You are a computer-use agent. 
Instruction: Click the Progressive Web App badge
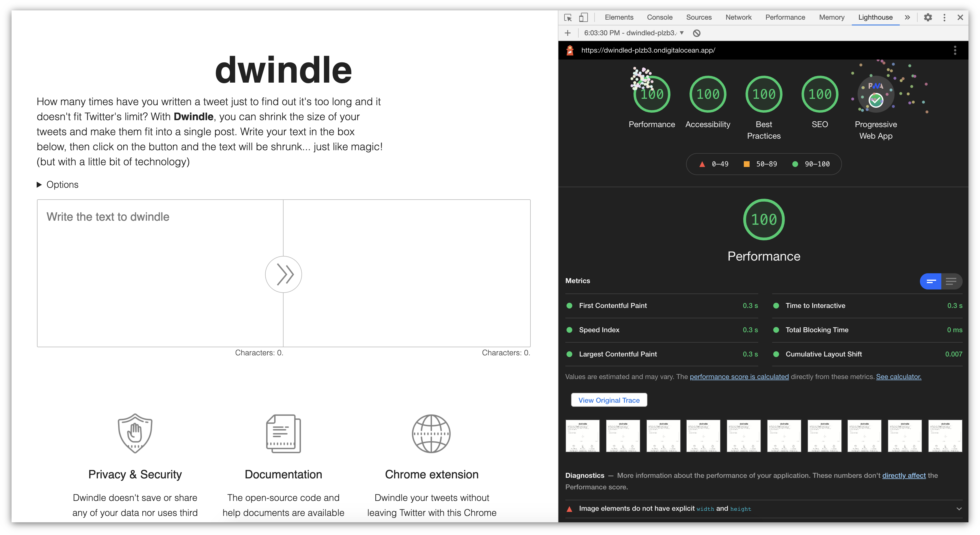click(x=875, y=94)
